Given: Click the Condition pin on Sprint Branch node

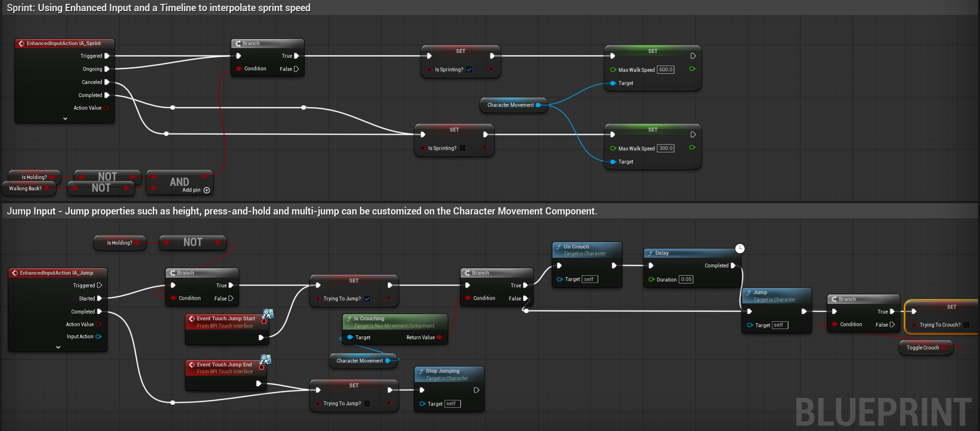Looking at the screenshot, I should 239,68.
